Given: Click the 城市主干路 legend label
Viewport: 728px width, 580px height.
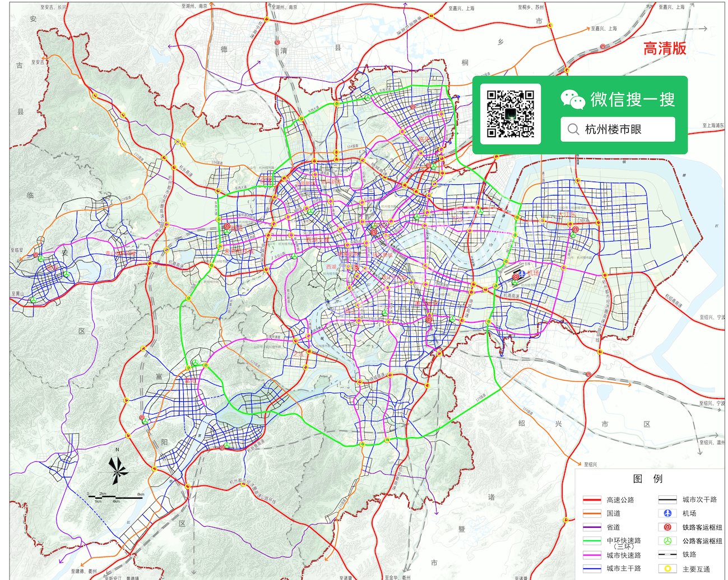Looking at the screenshot, I should tap(624, 568).
